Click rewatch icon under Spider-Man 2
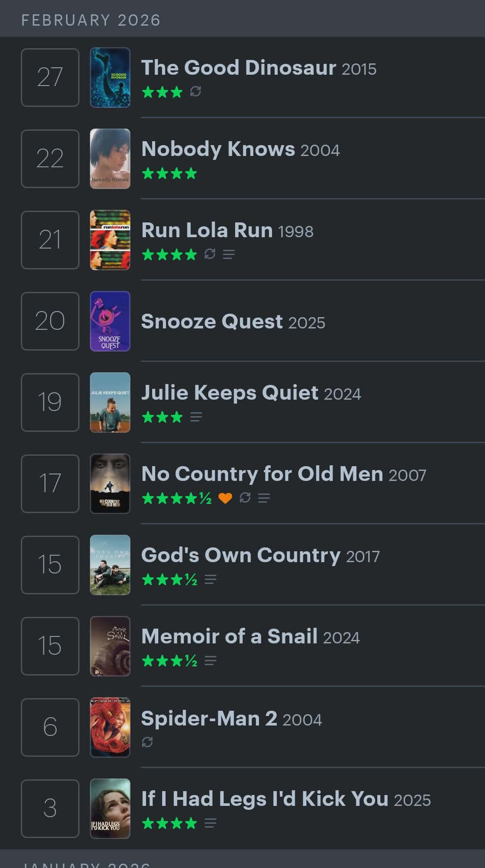 [x=147, y=742]
